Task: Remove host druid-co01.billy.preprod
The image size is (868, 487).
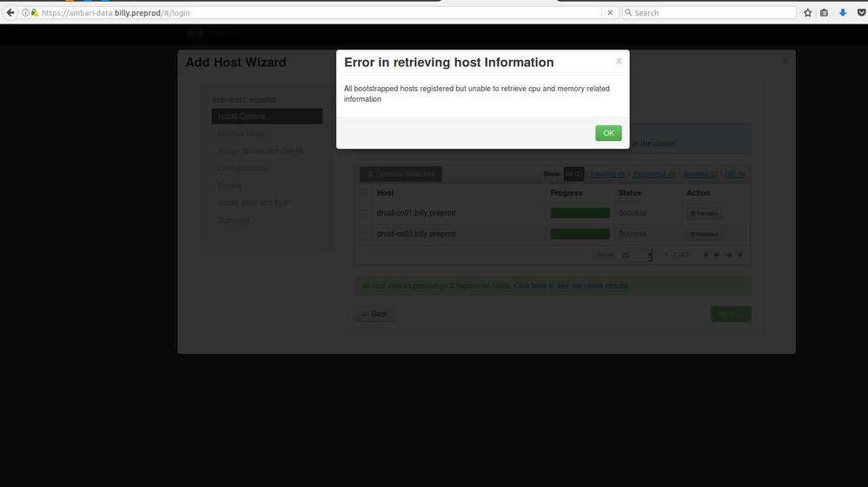Action: pos(704,213)
